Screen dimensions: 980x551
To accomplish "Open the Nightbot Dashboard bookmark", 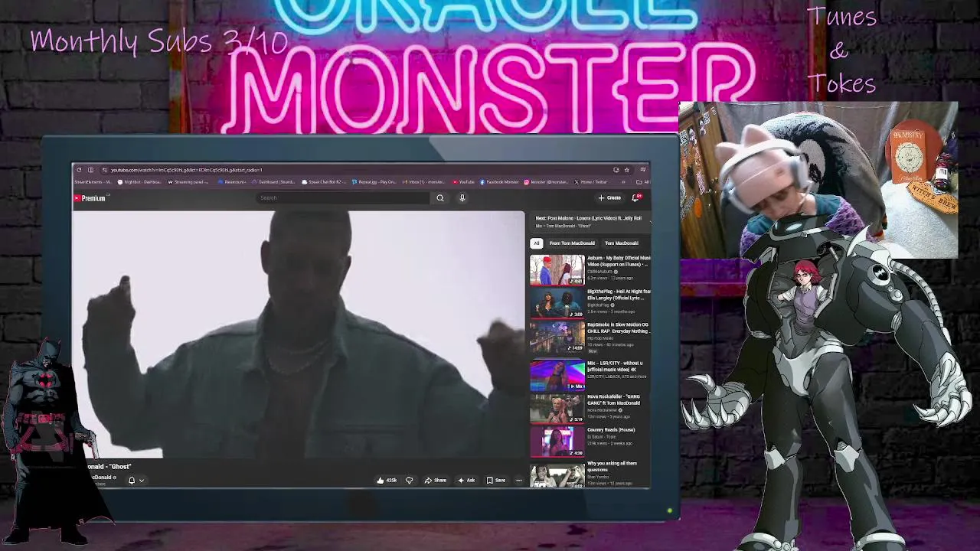I will pyautogui.click(x=139, y=182).
